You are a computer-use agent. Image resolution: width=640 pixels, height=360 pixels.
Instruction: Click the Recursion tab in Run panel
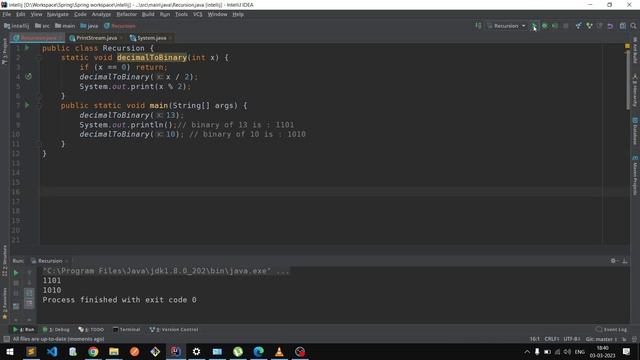[49, 261]
